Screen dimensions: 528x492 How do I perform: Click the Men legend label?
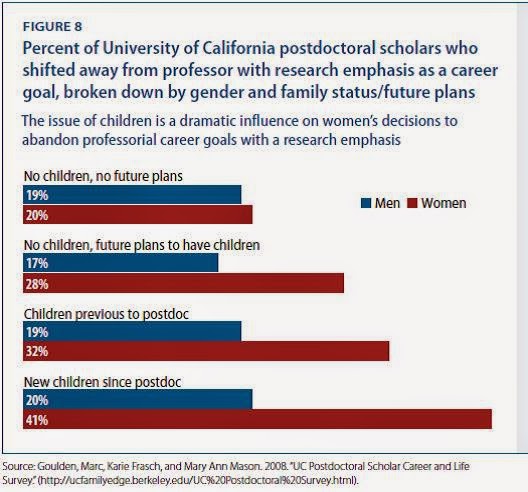click(x=387, y=203)
